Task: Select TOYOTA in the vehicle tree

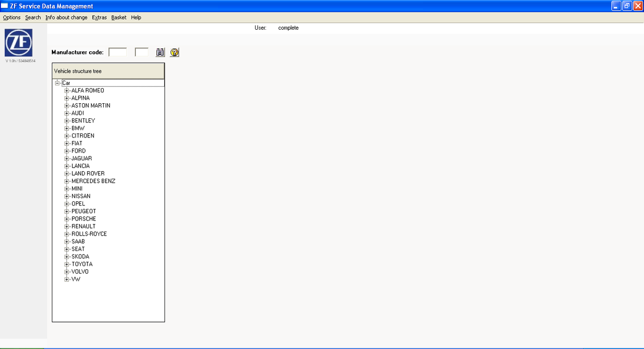Action: click(82, 264)
